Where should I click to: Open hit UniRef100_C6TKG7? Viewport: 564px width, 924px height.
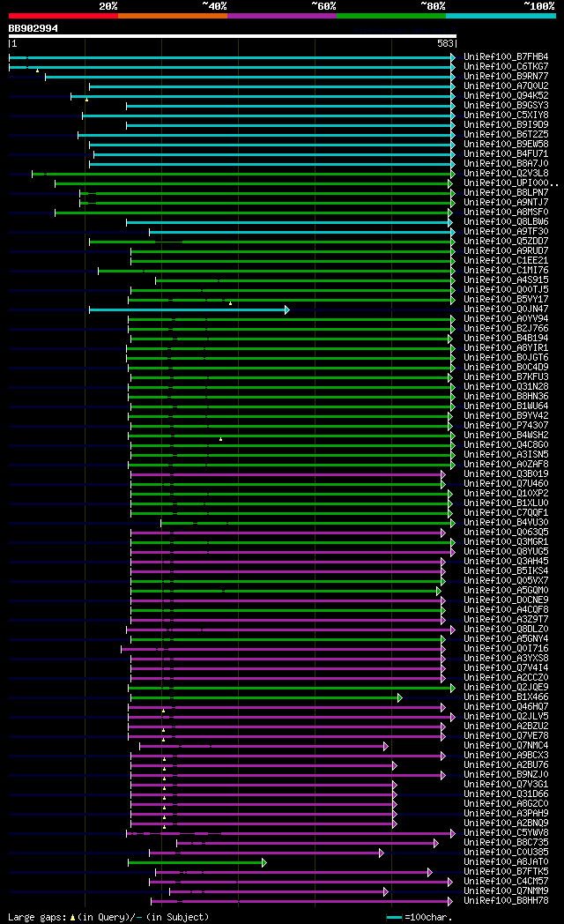pos(506,67)
